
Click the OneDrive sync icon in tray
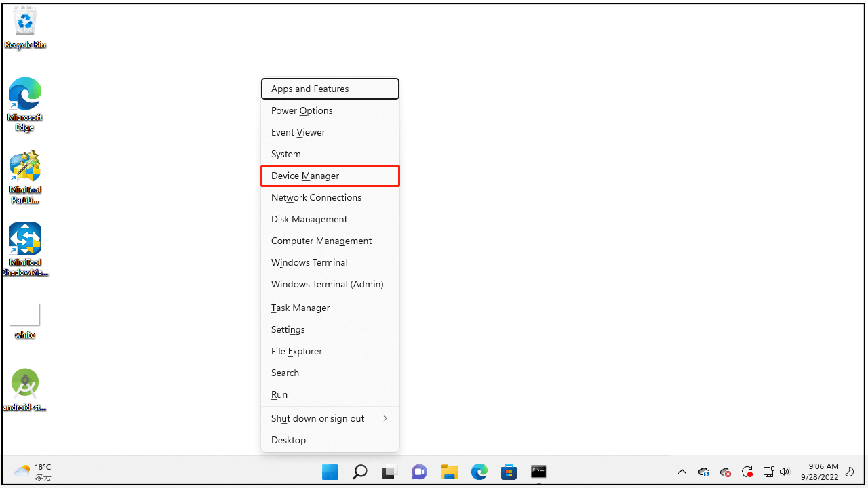(x=703, y=472)
